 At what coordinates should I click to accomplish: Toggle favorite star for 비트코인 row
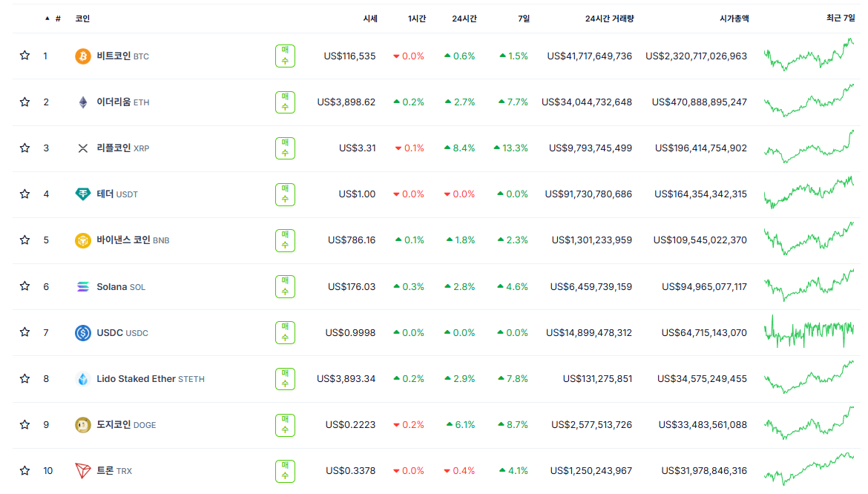coord(24,56)
